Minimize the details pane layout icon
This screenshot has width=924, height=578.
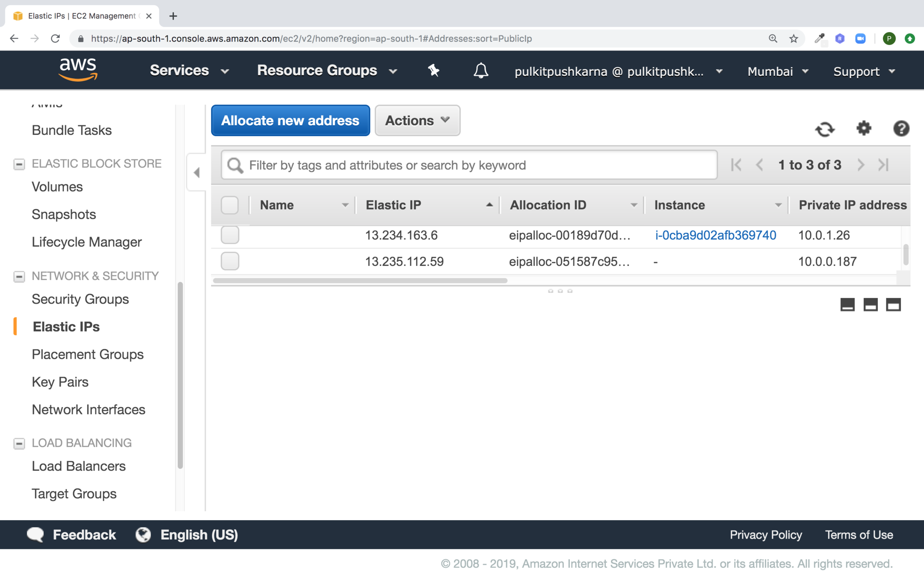[x=847, y=304]
